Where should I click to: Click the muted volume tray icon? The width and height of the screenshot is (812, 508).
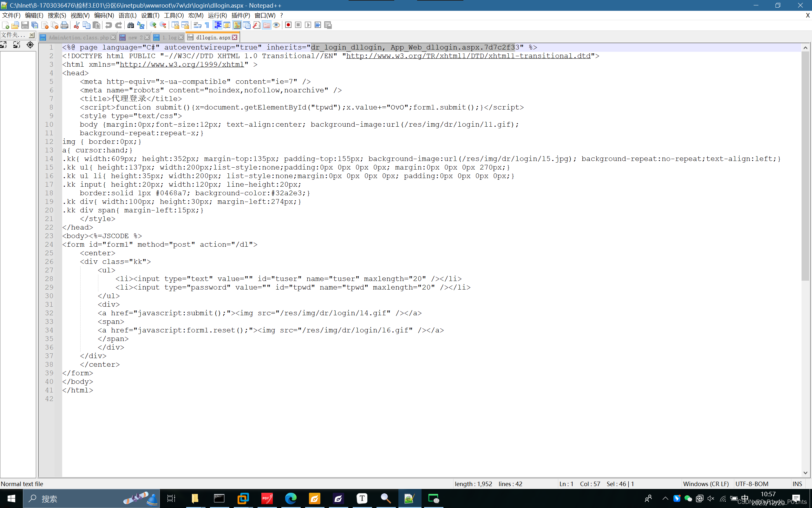coord(711,498)
